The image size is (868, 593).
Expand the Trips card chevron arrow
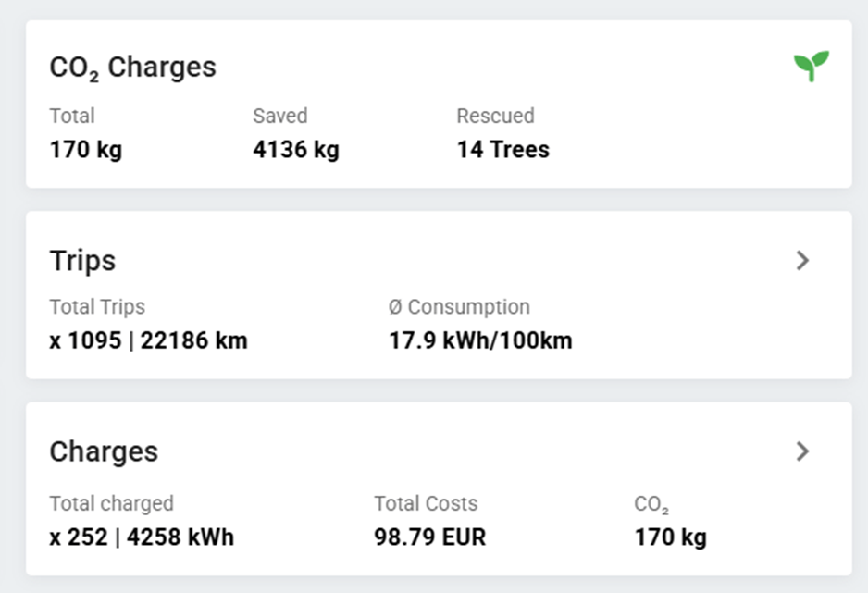tap(802, 261)
